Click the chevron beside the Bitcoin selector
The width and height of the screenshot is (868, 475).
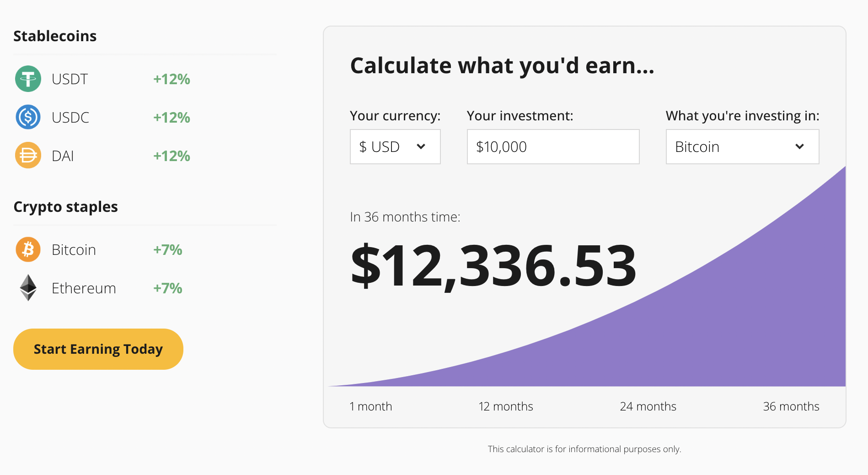(799, 147)
